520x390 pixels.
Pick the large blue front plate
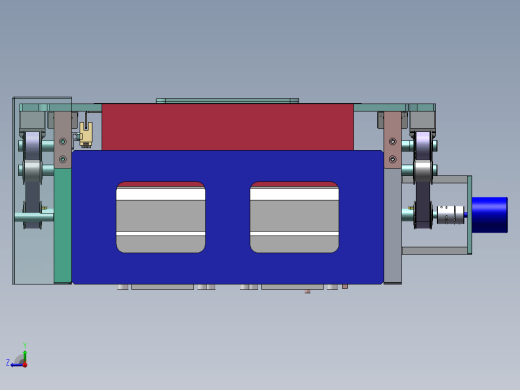[x=228, y=217]
